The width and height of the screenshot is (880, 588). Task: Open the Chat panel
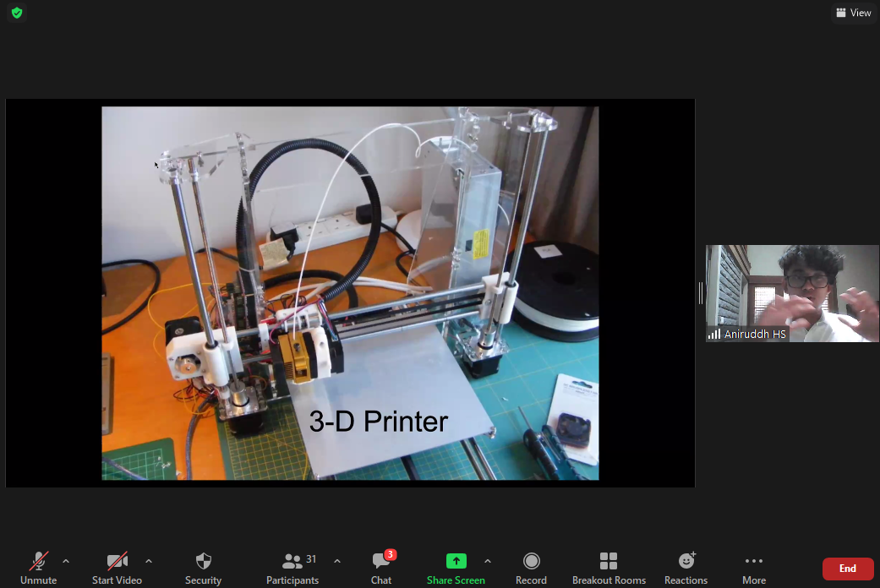tap(381, 568)
